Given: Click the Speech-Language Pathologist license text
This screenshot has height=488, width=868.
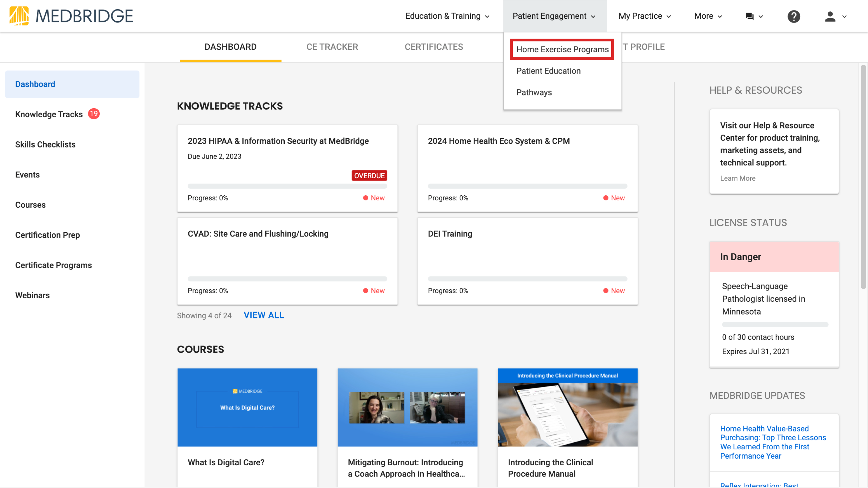Looking at the screenshot, I should pyautogui.click(x=763, y=299).
